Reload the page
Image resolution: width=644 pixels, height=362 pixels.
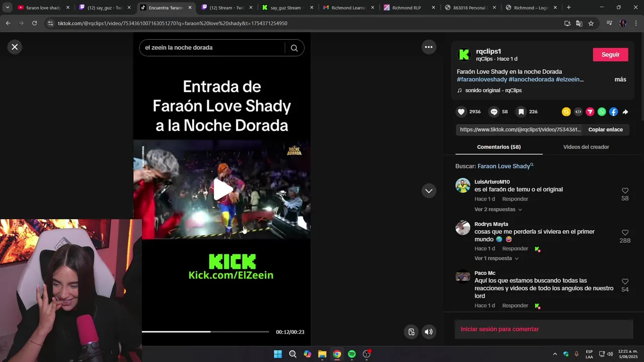point(34,23)
